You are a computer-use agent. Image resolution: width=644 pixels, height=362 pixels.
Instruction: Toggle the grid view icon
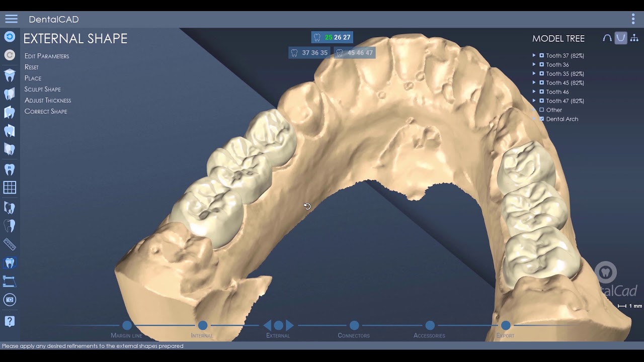(x=10, y=188)
